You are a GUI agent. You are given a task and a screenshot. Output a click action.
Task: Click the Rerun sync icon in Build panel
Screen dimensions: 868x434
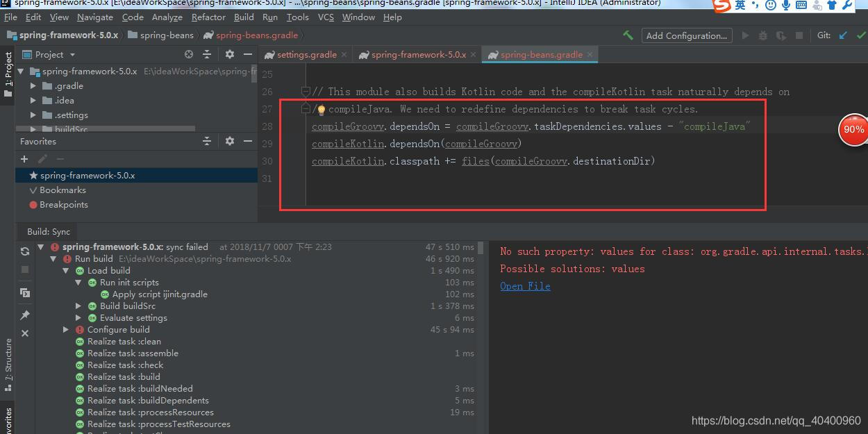(x=25, y=251)
